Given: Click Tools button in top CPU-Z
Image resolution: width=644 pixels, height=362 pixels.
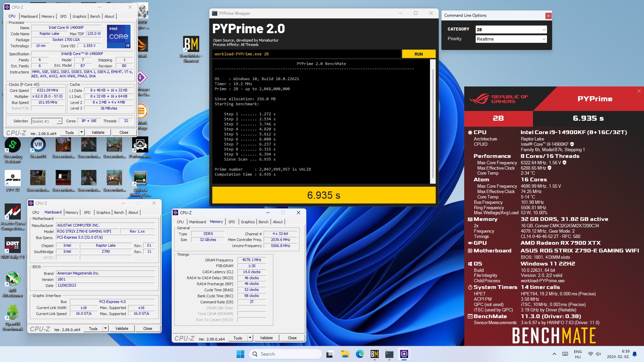Looking at the screenshot, I should click(69, 132).
